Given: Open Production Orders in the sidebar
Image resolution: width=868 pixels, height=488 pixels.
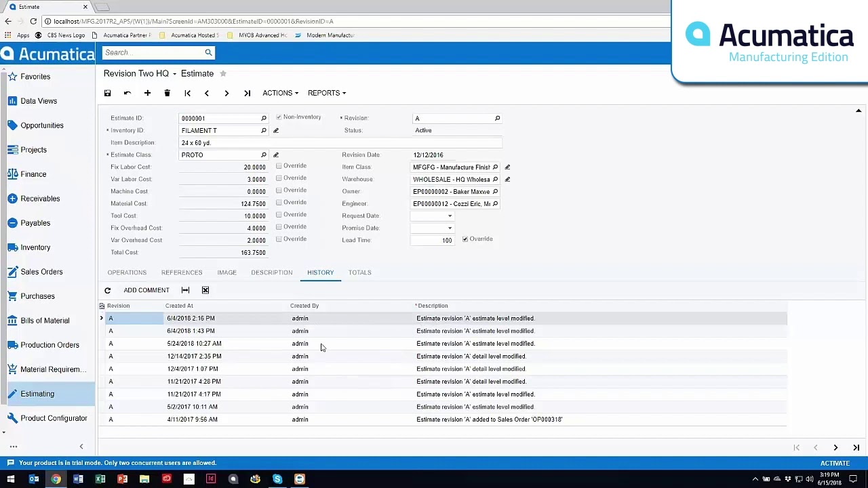Looking at the screenshot, I should [50, 345].
